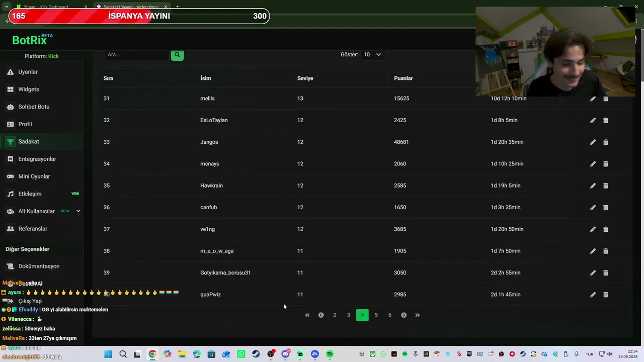The width and height of the screenshot is (644, 362).
Task: Jump to the first page of results
Action: pyautogui.click(x=307, y=315)
